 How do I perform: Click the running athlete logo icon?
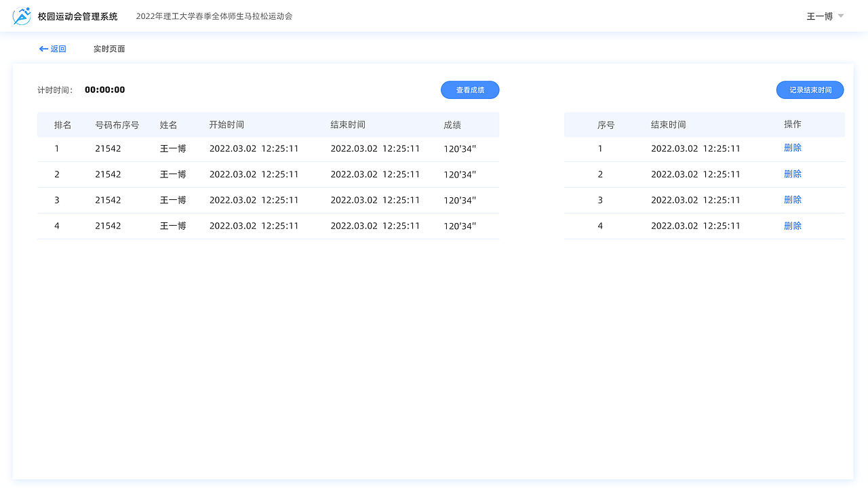pos(21,16)
